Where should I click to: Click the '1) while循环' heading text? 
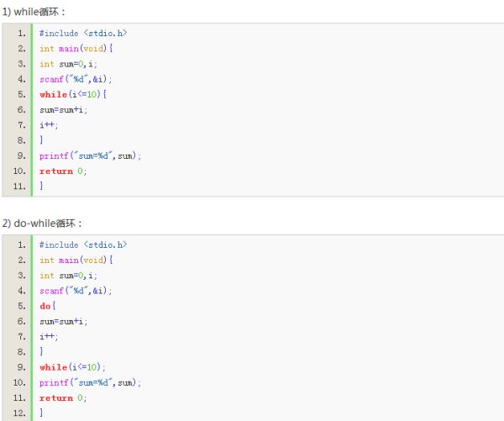tap(34, 12)
